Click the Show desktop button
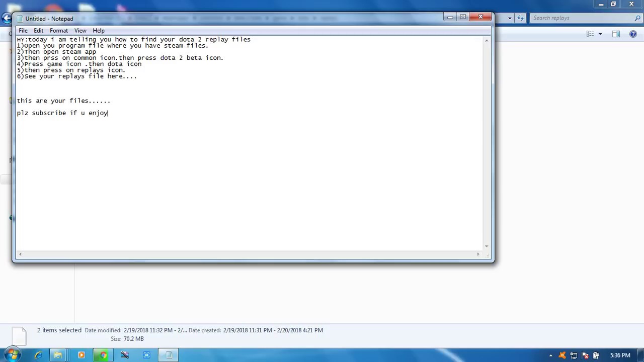 pyautogui.click(x=640, y=355)
